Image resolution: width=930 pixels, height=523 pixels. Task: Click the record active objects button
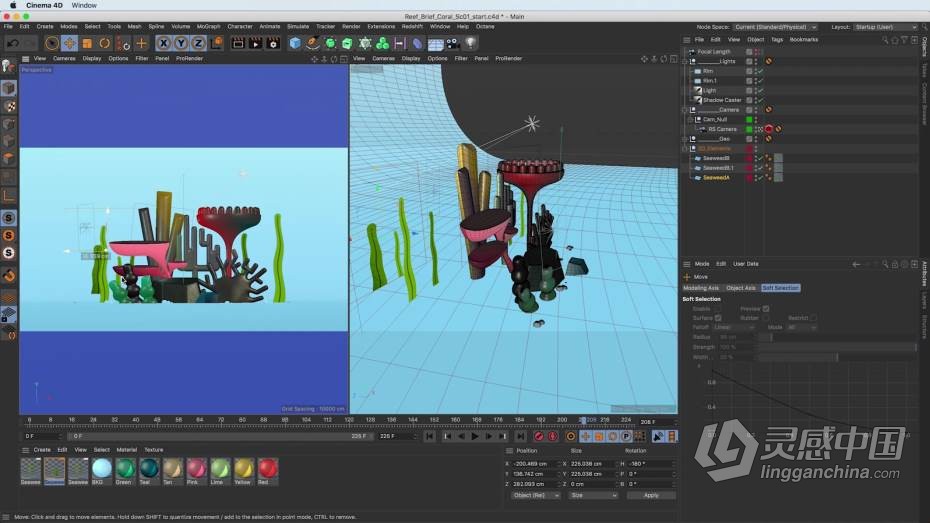(539, 436)
